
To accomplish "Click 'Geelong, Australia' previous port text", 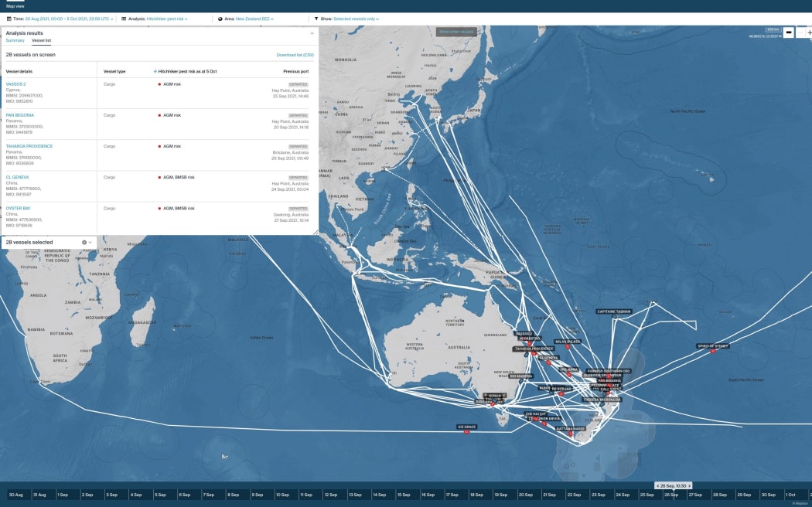I will point(291,215).
